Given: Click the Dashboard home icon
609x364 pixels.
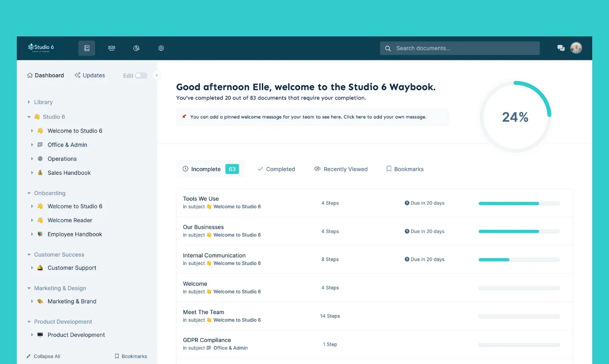Looking at the screenshot, I should coord(30,75).
